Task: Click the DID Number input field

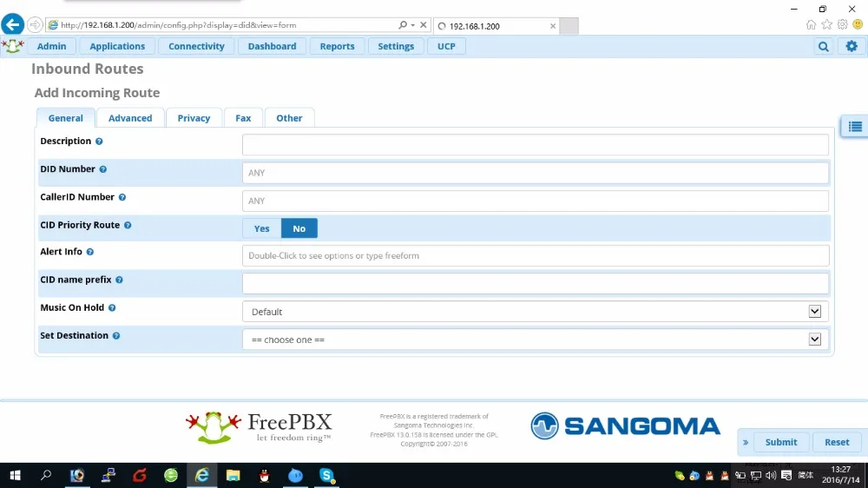Action: [536, 173]
